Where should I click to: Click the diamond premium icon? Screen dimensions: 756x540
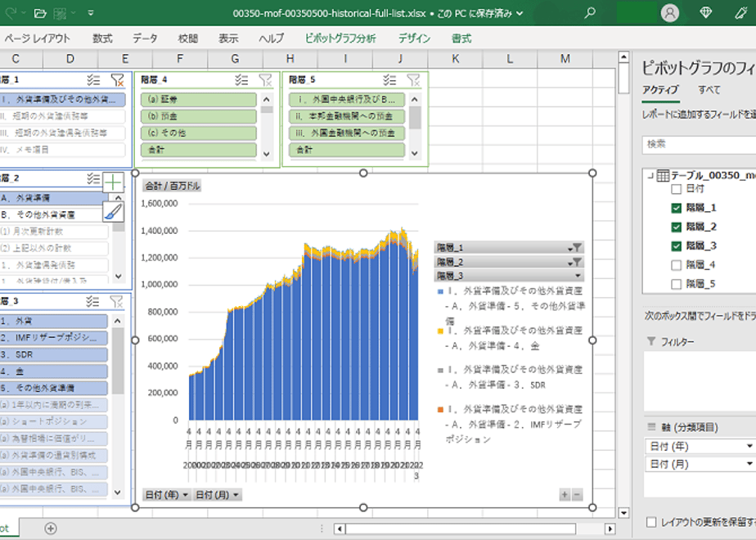[706, 13]
